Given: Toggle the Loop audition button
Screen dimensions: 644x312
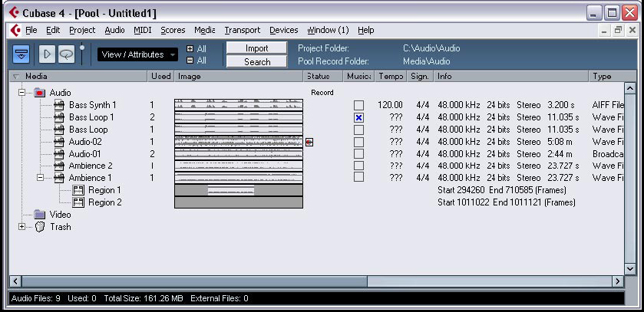Looking at the screenshot, I should click(x=66, y=54).
